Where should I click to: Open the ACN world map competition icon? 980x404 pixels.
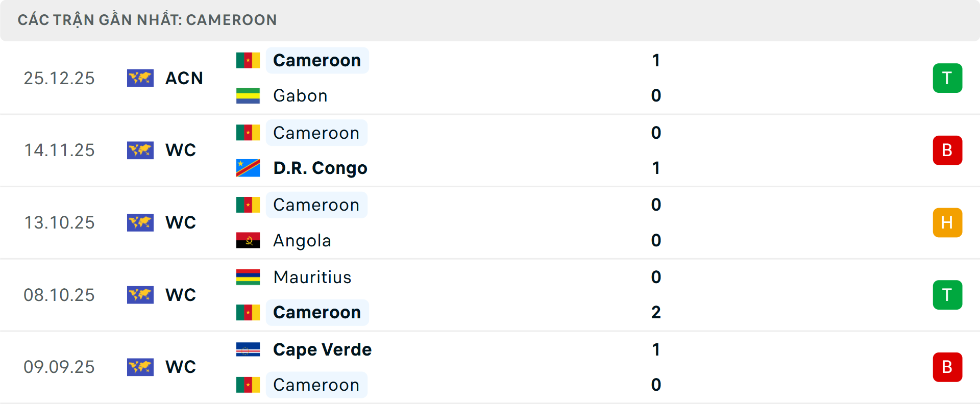click(x=140, y=78)
